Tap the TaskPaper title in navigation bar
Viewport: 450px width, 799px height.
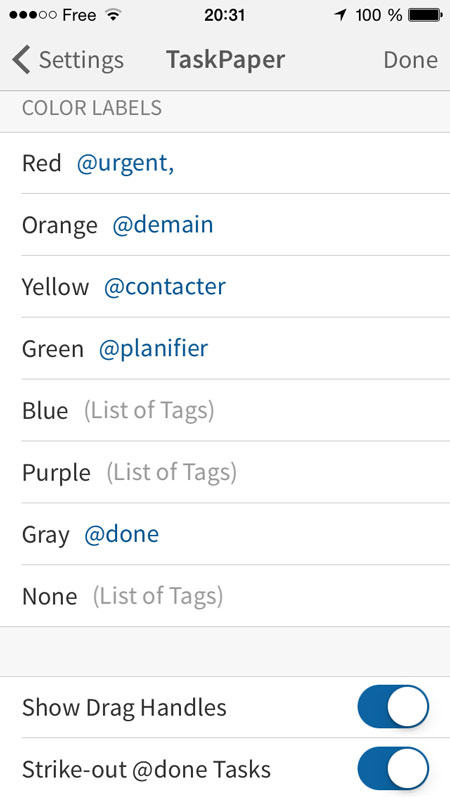click(x=225, y=60)
